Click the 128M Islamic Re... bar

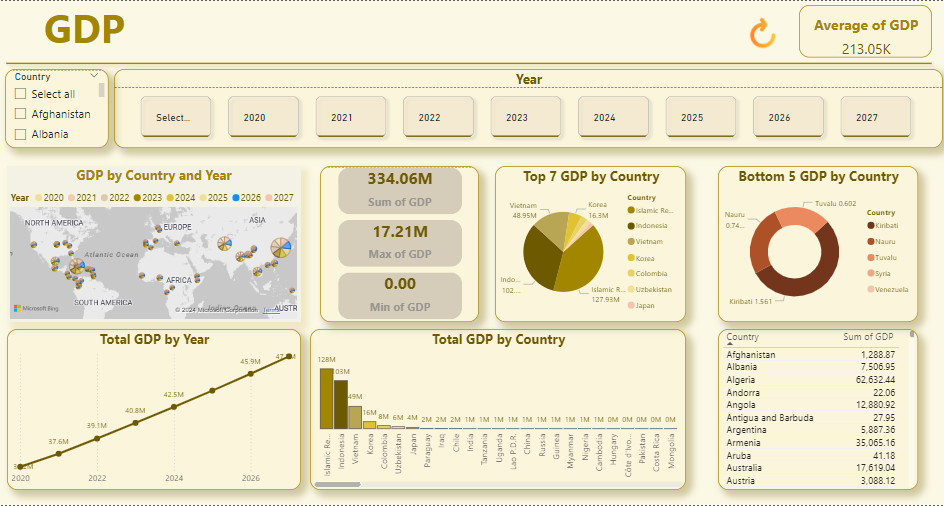tap(326, 398)
